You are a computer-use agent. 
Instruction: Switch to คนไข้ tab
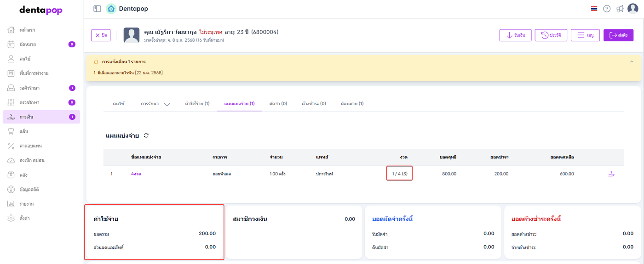click(x=119, y=104)
